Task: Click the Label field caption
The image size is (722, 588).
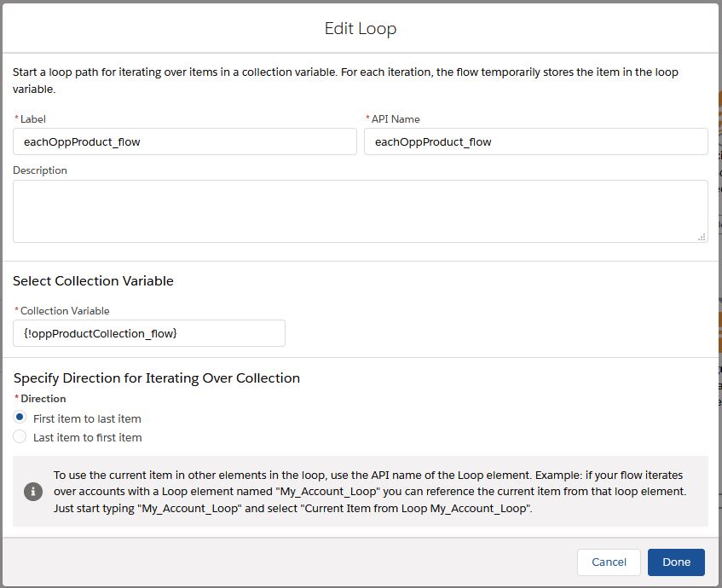Action: point(32,119)
